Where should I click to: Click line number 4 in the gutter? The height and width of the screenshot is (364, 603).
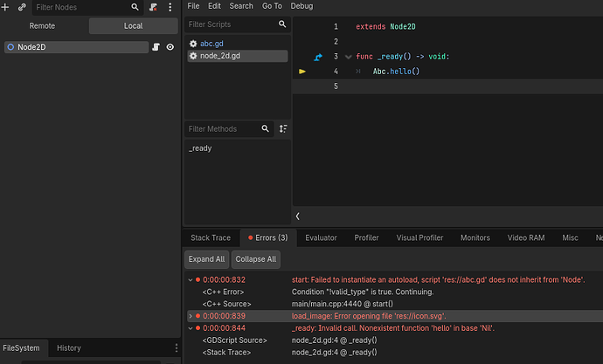pos(336,72)
